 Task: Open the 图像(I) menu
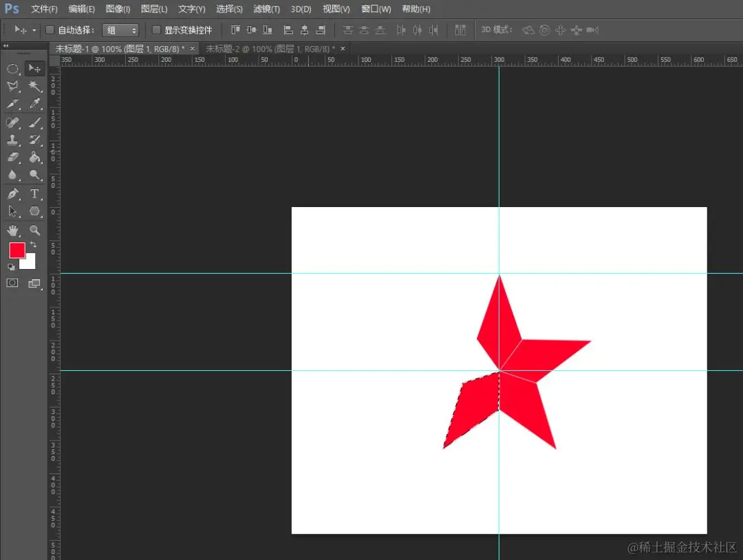point(118,9)
